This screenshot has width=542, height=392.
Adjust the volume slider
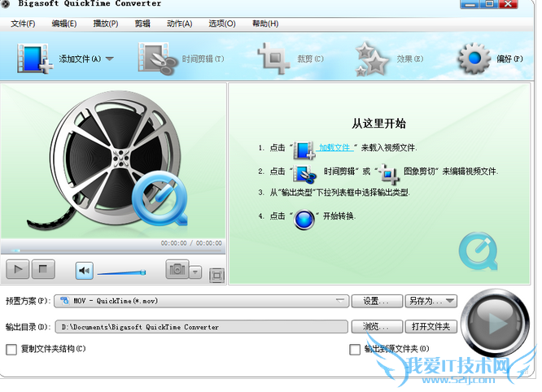tap(121, 272)
